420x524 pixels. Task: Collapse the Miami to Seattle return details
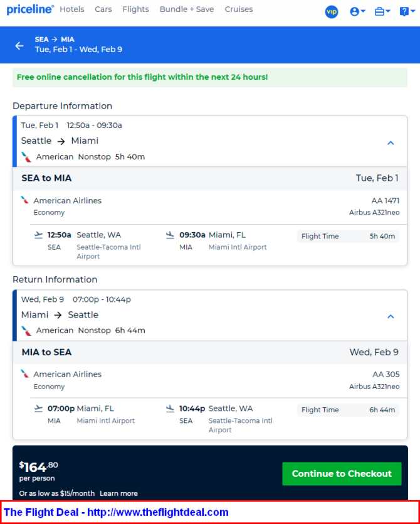point(391,316)
